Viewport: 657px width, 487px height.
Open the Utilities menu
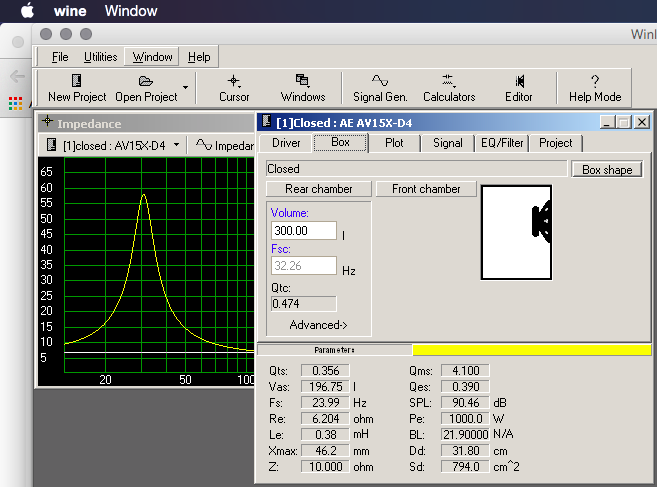tap(101, 57)
